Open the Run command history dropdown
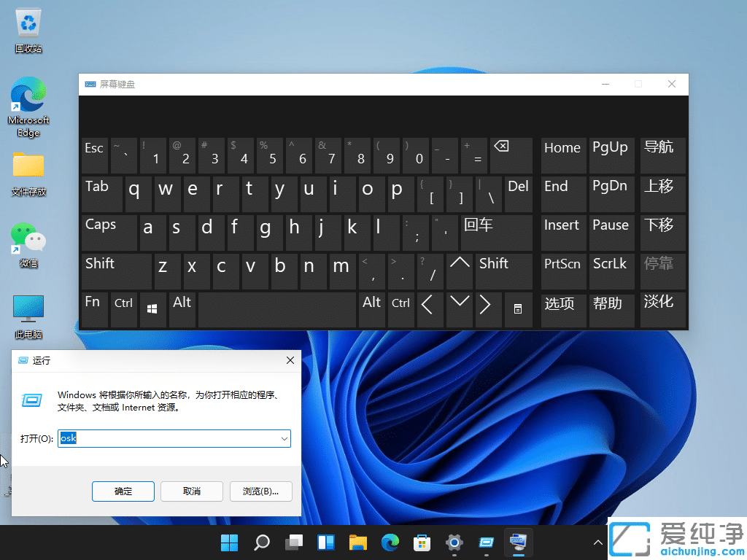747x560 pixels. 285,438
